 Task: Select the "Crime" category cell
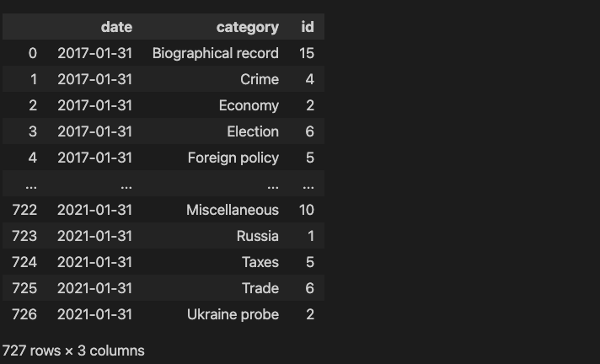point(259,79)
